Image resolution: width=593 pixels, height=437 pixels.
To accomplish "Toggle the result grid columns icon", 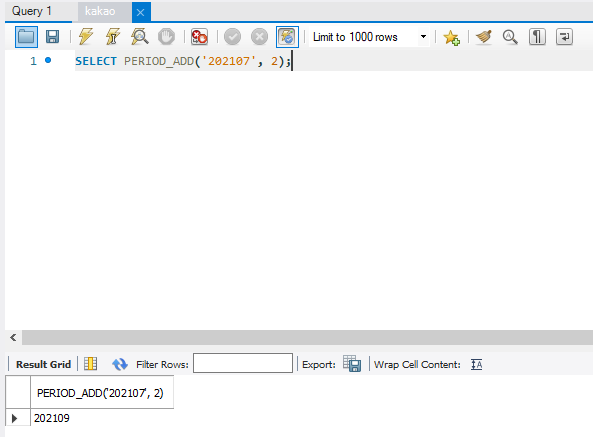I will 91,364.
